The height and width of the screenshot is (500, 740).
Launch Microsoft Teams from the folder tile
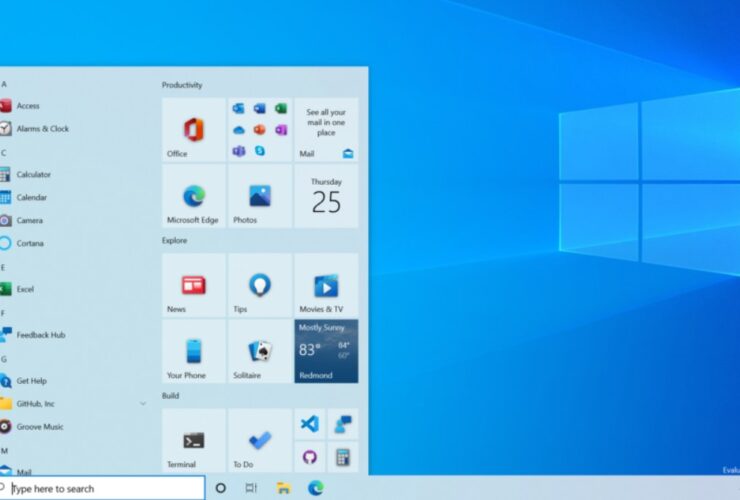[239, 151]
